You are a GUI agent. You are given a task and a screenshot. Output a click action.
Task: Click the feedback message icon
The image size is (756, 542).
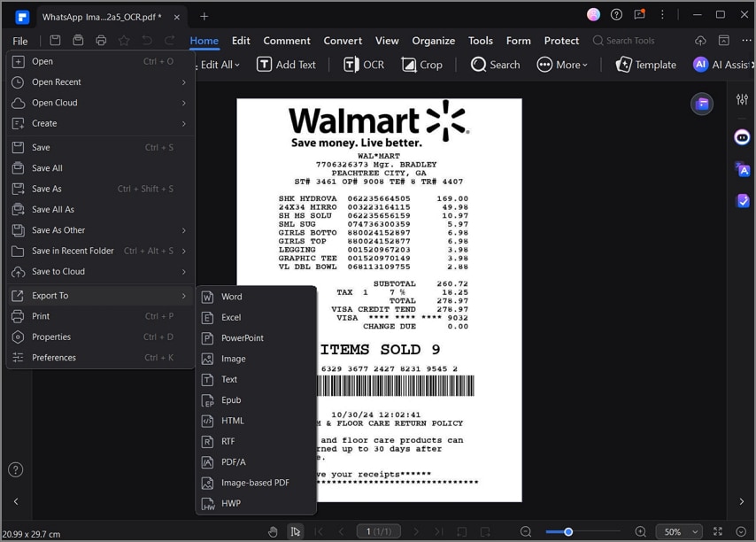coord(640,14)
